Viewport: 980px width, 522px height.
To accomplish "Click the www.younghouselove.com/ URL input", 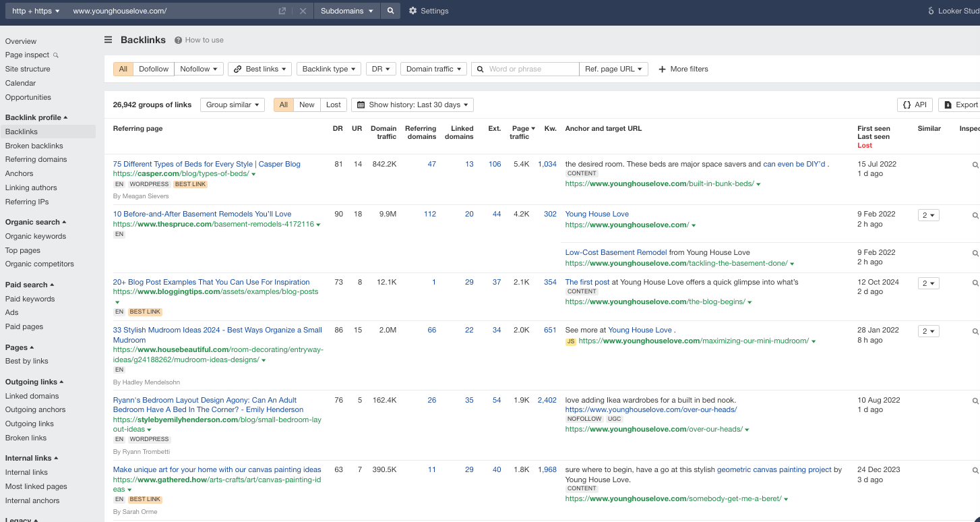I will 172,11.
